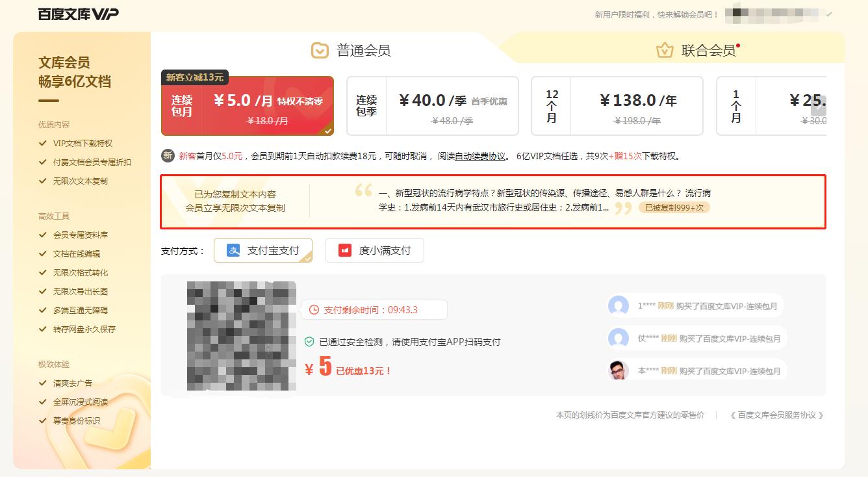Select the 连续包月 ¥5.0/月 plan
The width and height of the screenshot is (868, 477).
click(248, 105)
